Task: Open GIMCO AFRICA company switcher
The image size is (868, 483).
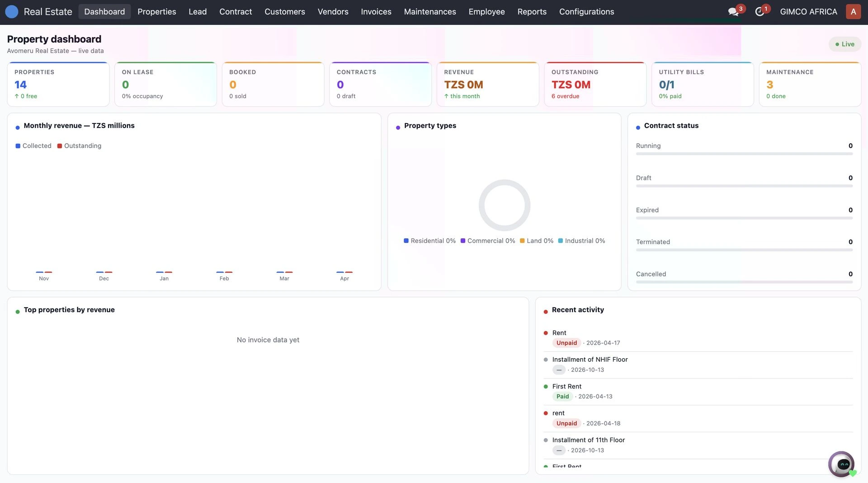Action: pos(808,12)
